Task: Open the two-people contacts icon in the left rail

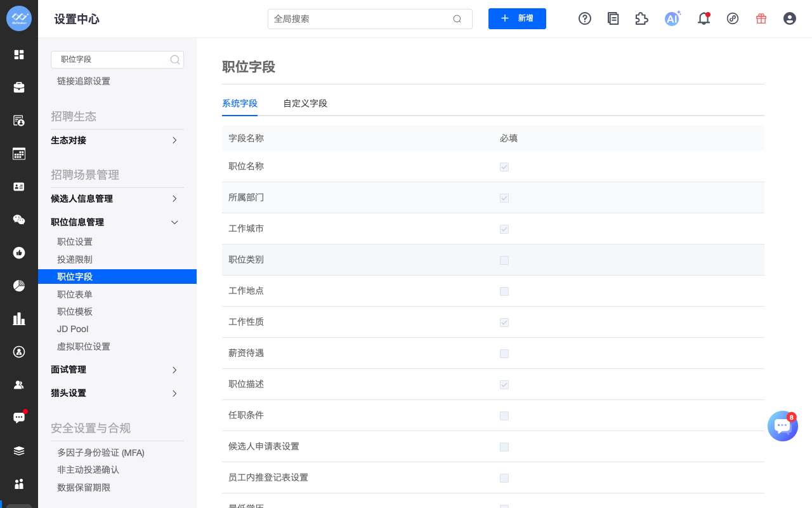Action: tap(19, 385)
